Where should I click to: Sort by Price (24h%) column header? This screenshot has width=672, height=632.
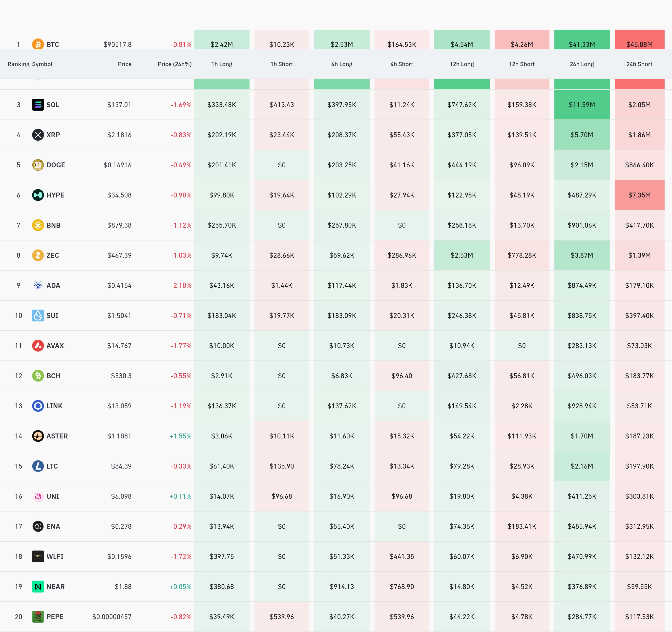[174, 64]
